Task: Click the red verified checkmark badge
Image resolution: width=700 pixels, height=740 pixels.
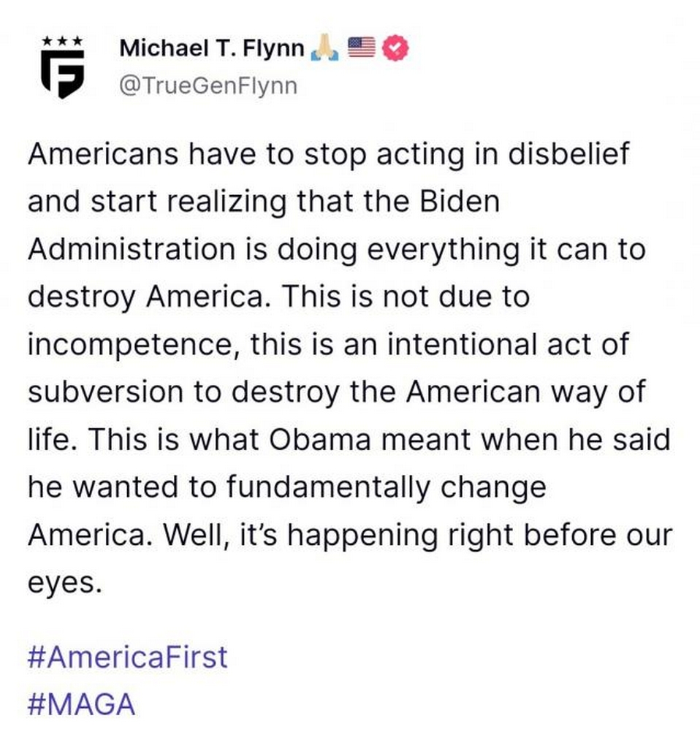Action: [395, 47]
